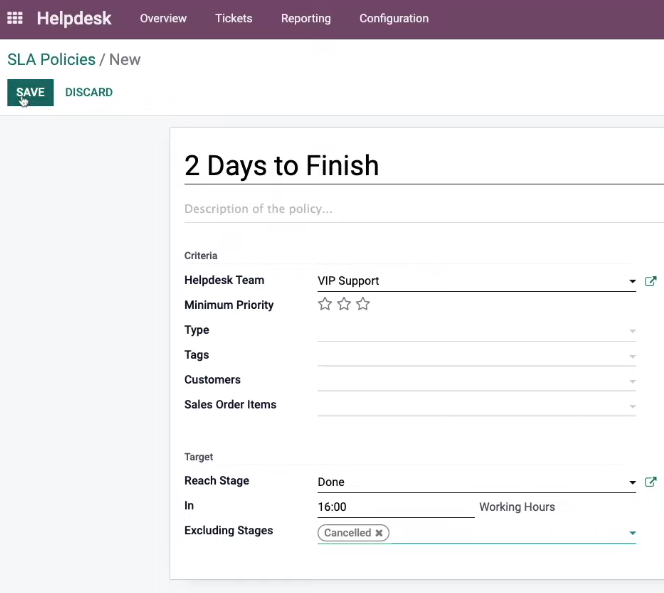The height and width of the screenshot is (593, 664).
Task: Save the new SLA policy
Action: 30,92
